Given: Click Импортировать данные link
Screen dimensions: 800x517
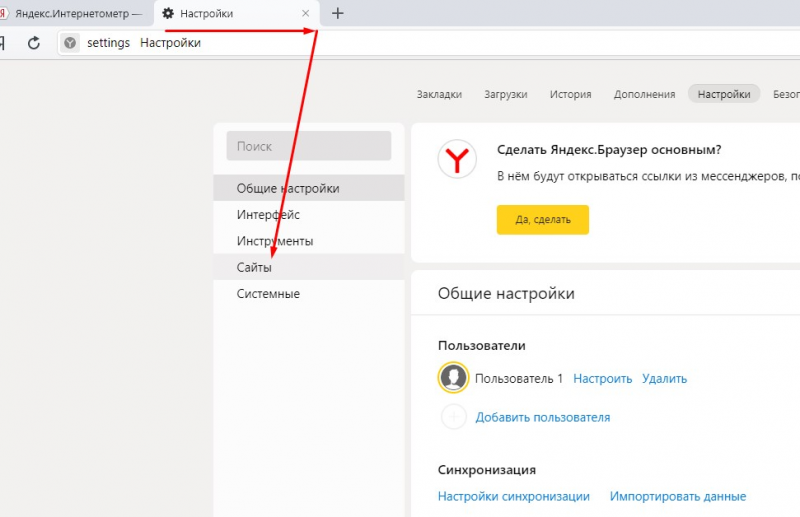Looking at the screenshot, I should coord(678,496).
